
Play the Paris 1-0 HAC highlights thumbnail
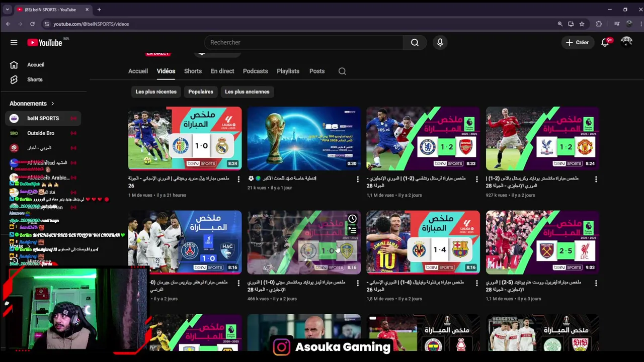[x=185, y=242]
